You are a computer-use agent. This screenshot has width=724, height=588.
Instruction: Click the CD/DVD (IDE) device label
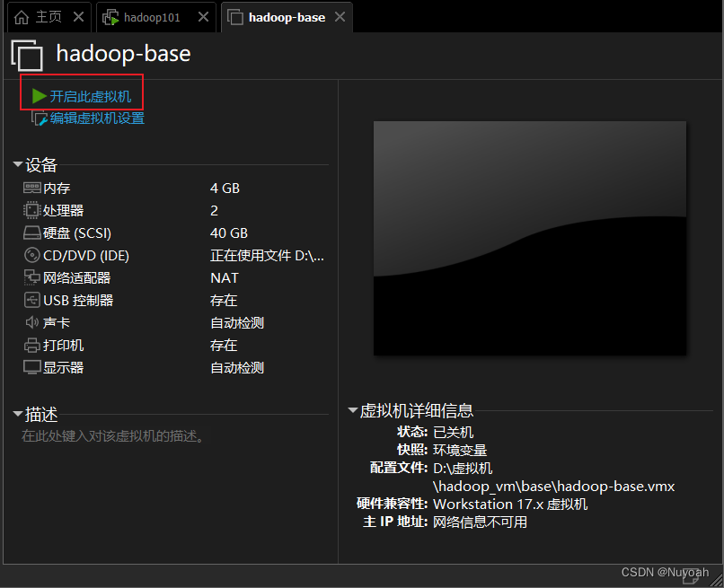[86, 255]
